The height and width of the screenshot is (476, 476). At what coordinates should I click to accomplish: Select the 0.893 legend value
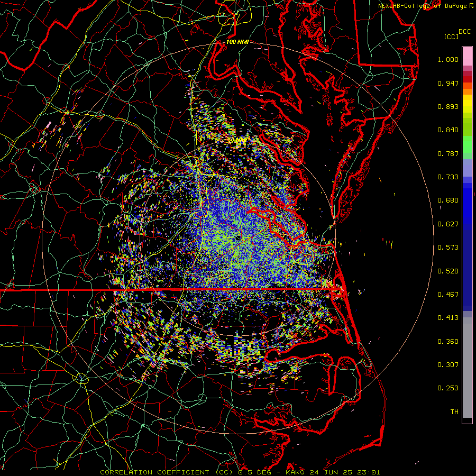click(x=448, y=106)
